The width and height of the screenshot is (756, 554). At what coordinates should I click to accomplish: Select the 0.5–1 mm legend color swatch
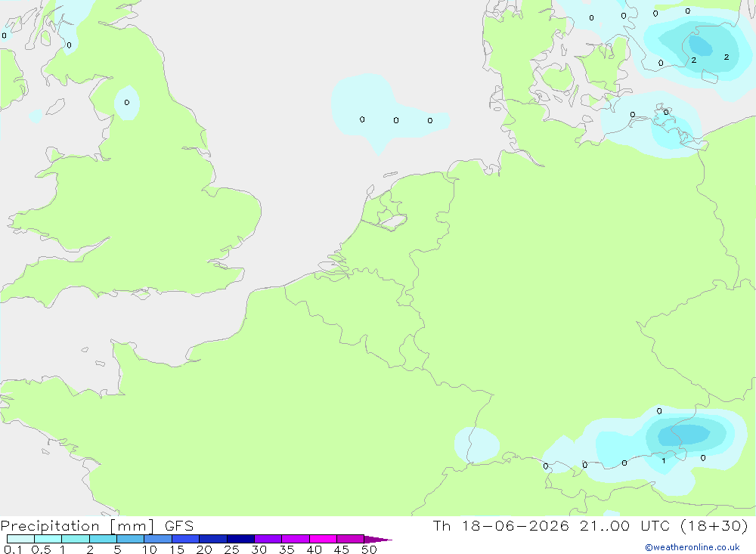[48, 539]
